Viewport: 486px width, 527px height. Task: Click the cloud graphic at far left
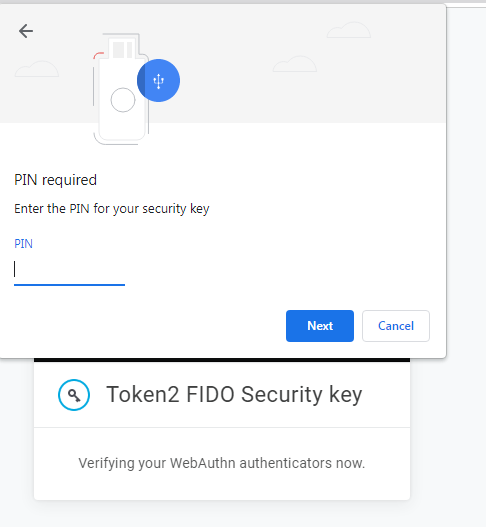tap(37, 69)
